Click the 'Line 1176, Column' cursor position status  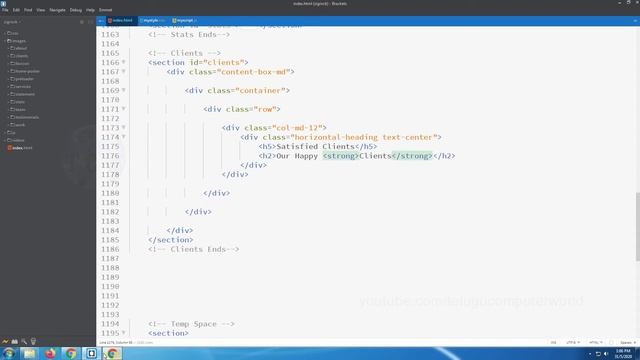(x=116, y=342)
